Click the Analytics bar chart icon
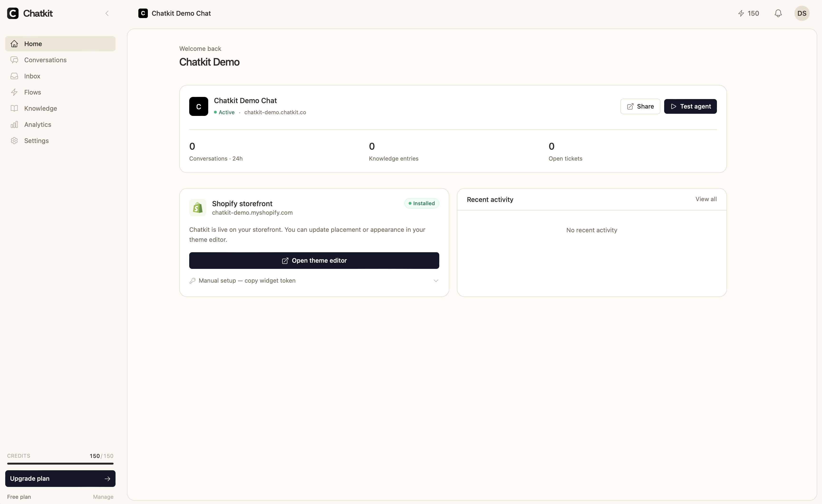The width and height of the screenshot is (822, 504). [14, 125]
